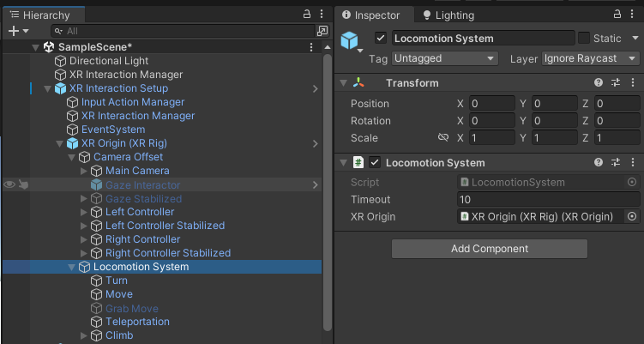Lock the Hierarchy panel
This screenshot has width=644, height=344.
click(x=307, y=15)
